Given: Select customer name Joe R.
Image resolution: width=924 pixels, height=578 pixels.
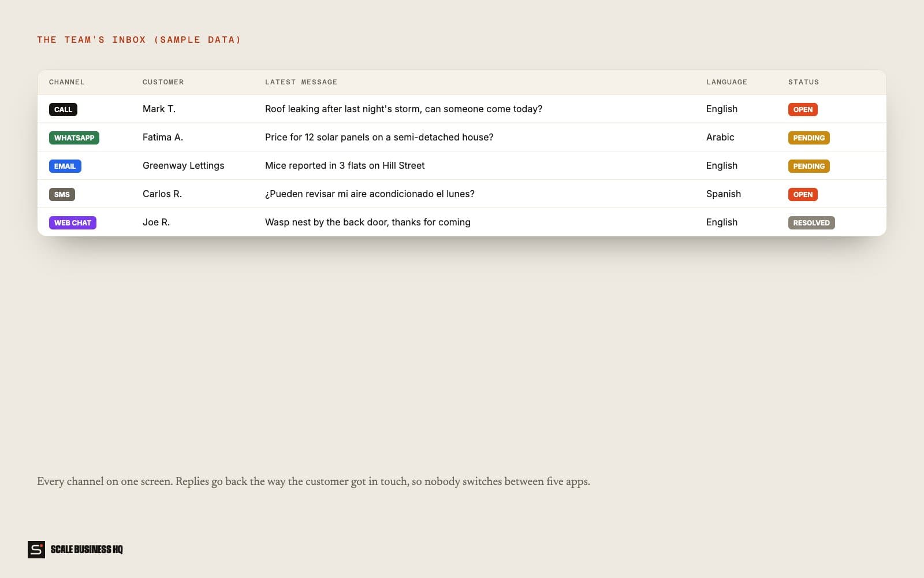Looking at the screenshot, I should click(156, 222).
